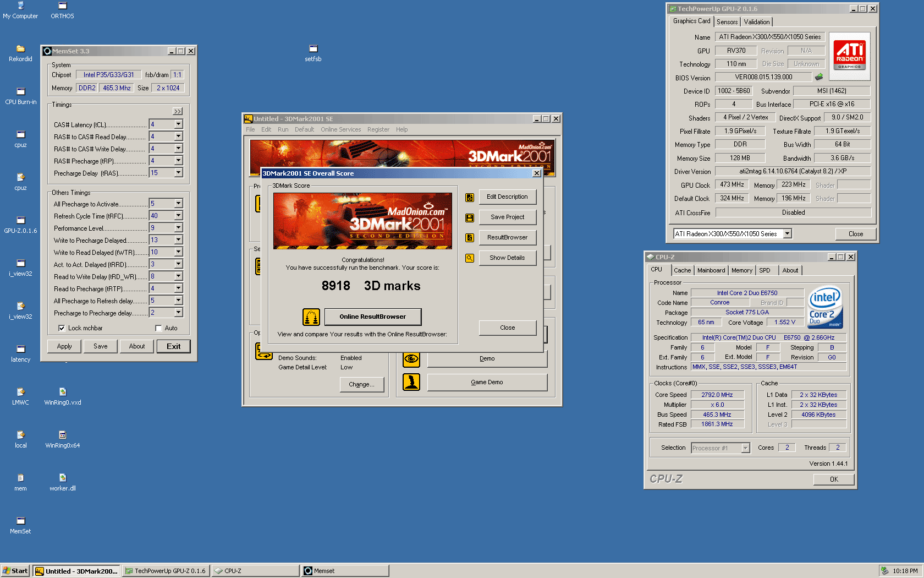Click the GPU-Z BIOS save chip icon

[x=819, y=77]
